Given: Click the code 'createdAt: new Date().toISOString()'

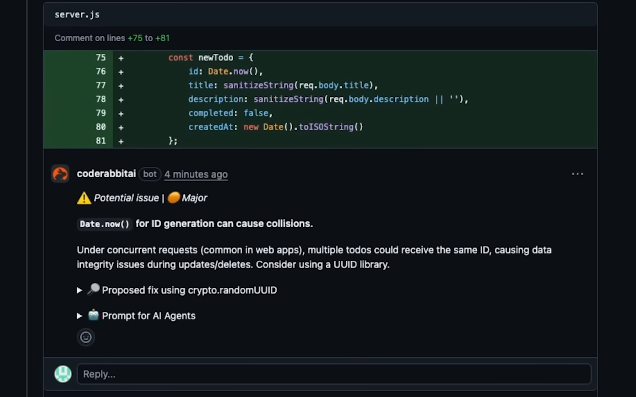Looking at the screenshot, I should pos(275,127).
